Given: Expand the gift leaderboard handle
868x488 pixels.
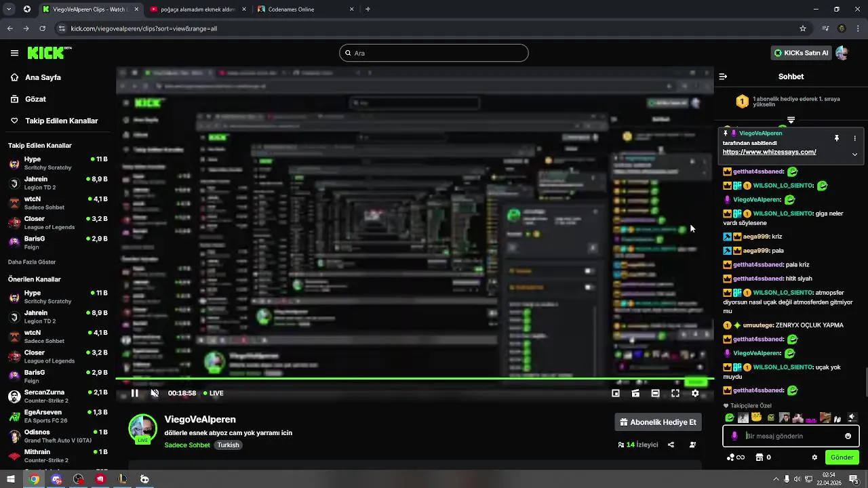Looking at the screenshot, I should (791, 120).
